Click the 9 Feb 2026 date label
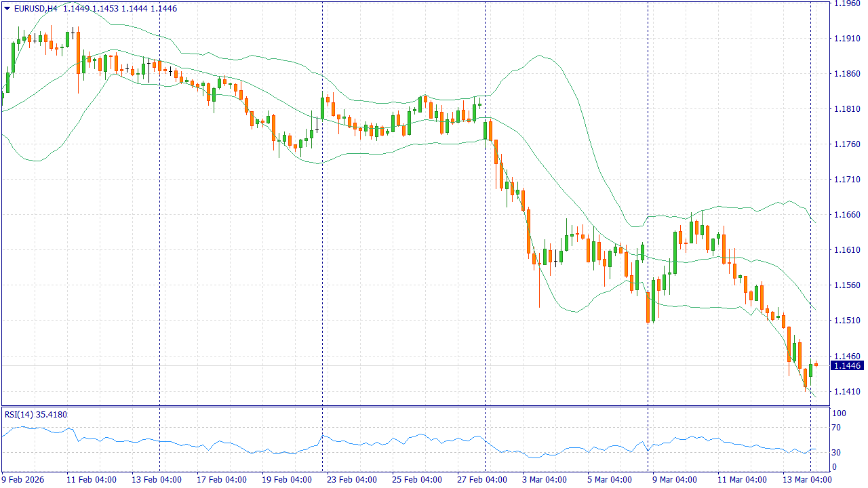This screenshot has width=868, height=488. (23, 480)
